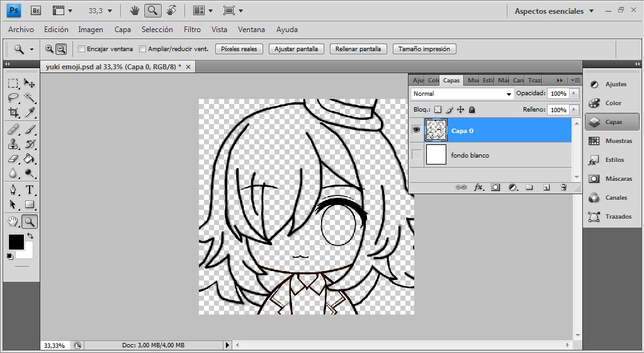
Task: Create a new layer
Action: [546, 188]
